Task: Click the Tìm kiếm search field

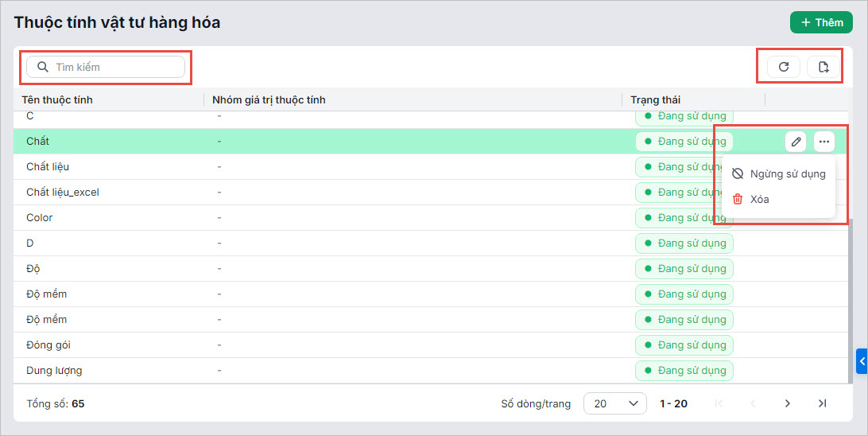Action: click(106, 67)
